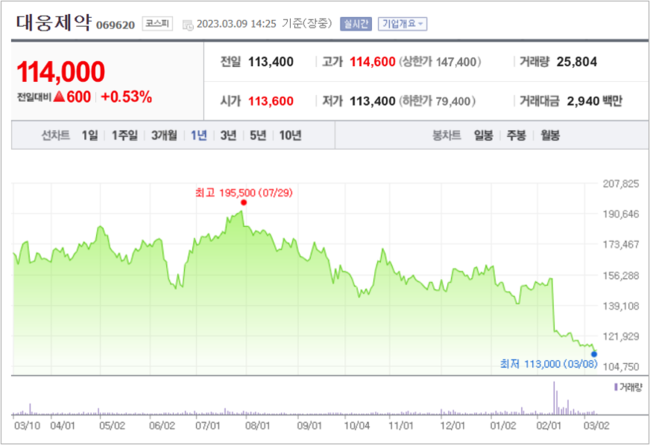Click the stock code 069620
The image size is (650, 445).
[x=115, y=25]
